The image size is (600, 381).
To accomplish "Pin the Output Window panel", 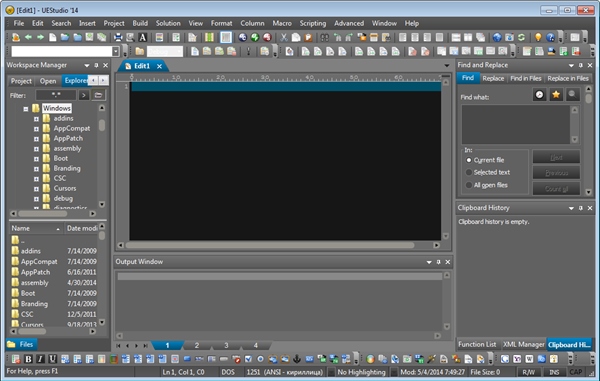I will coord(439,262).
